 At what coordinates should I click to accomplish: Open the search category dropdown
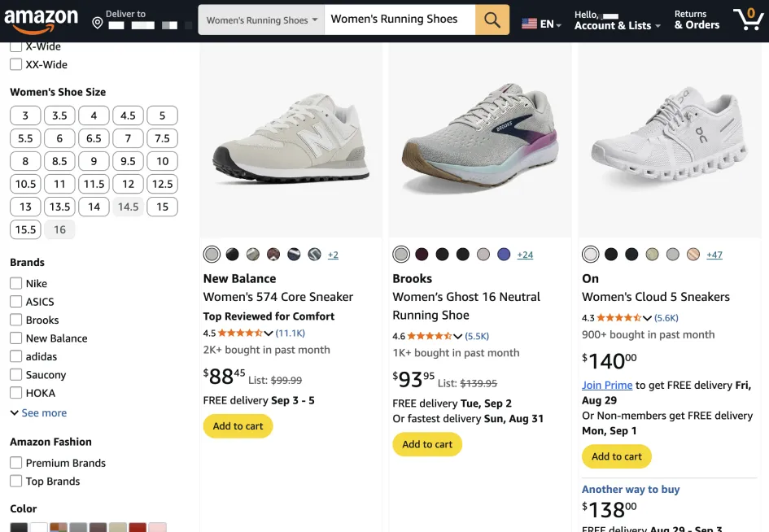click(261, 20)
